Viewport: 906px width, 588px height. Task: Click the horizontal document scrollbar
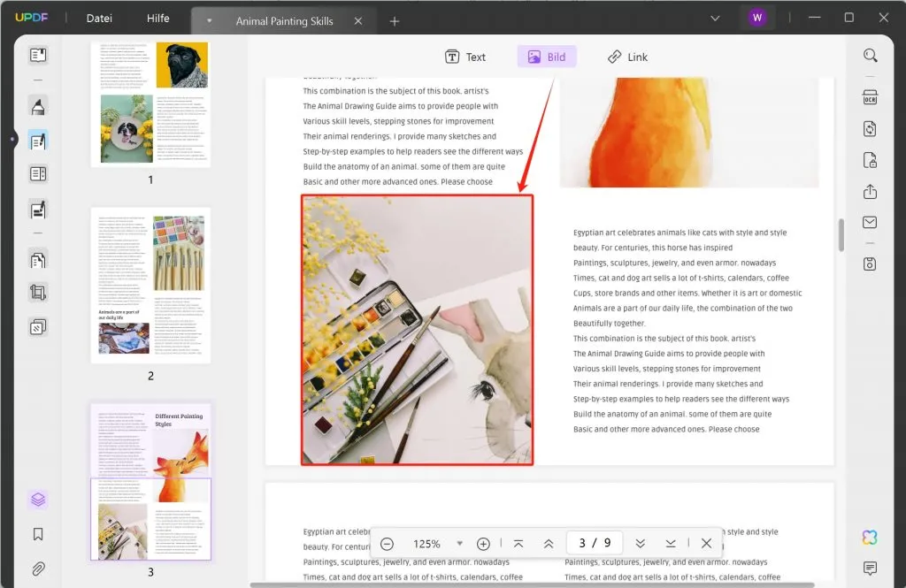(532, 584)
